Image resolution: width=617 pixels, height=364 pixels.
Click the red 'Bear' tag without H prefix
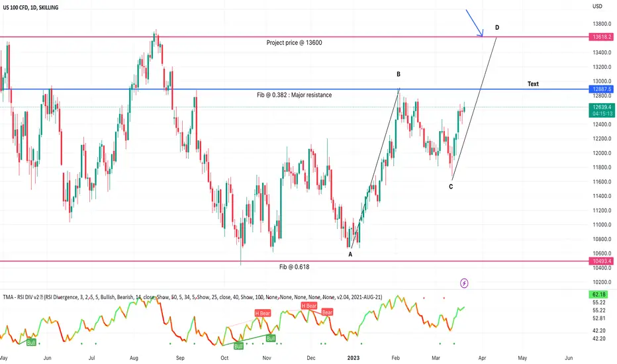click(328, 312)
